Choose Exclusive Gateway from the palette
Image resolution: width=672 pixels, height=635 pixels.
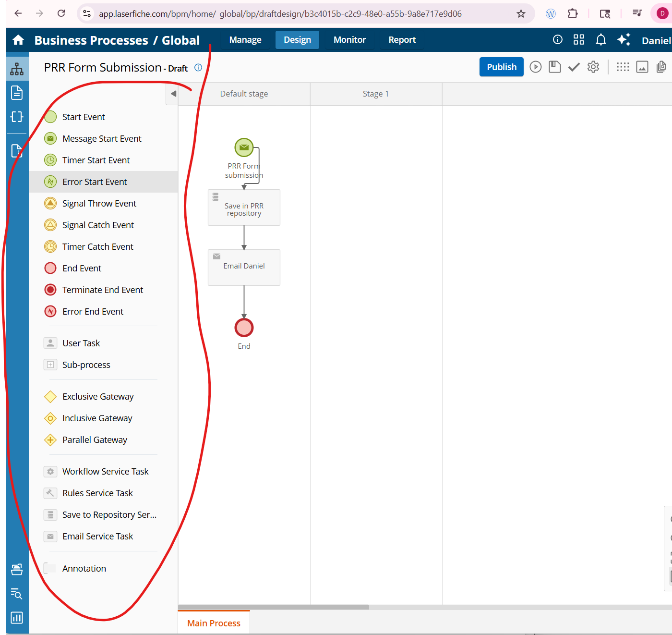[103, 396]
